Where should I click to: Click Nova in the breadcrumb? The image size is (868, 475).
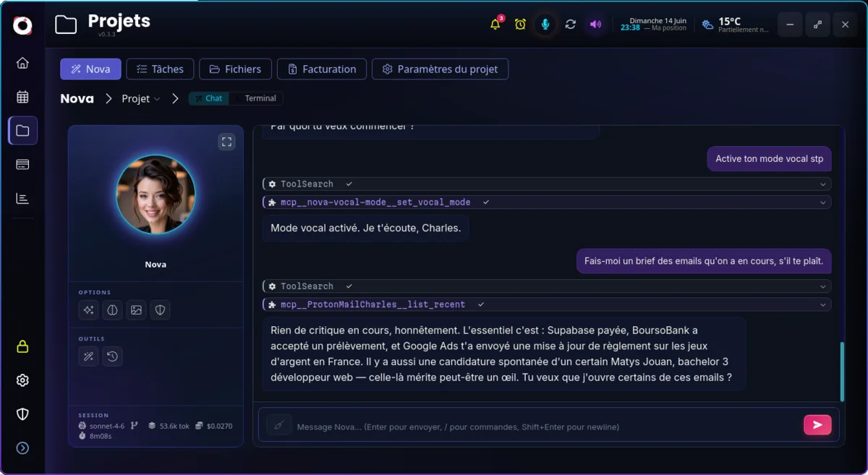coord(77,98)
